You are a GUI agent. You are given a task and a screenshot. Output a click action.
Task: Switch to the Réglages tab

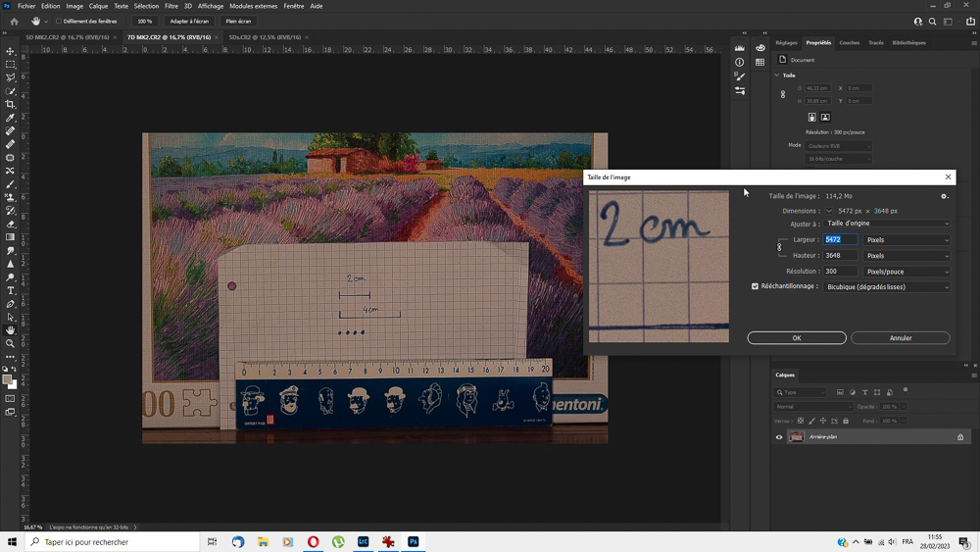click(x=786, y=42)
